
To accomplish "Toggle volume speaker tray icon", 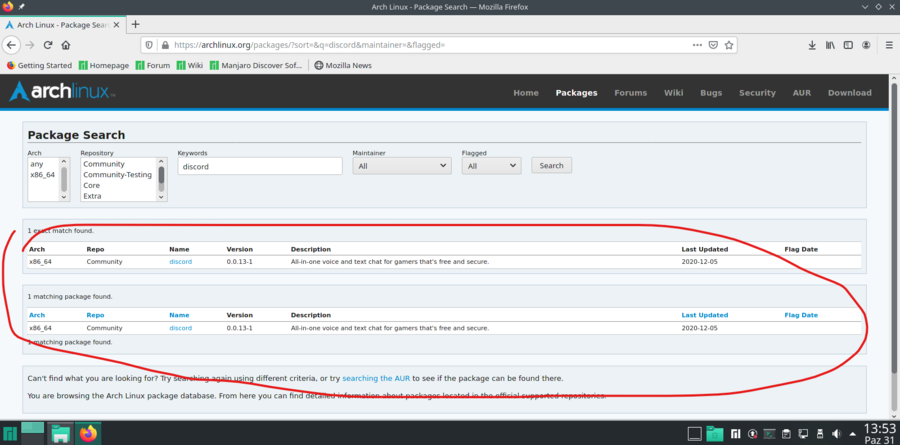I will [837, 434].
